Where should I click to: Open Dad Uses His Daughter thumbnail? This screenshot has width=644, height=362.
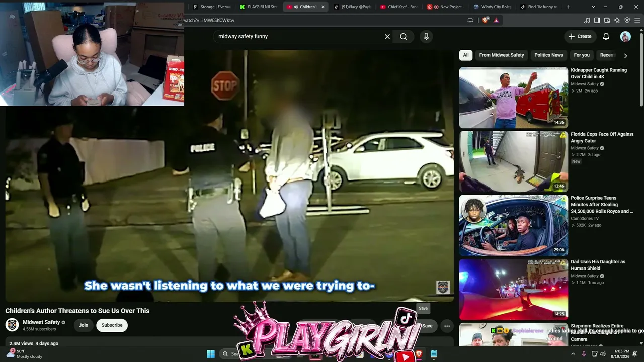click(513, 289)
